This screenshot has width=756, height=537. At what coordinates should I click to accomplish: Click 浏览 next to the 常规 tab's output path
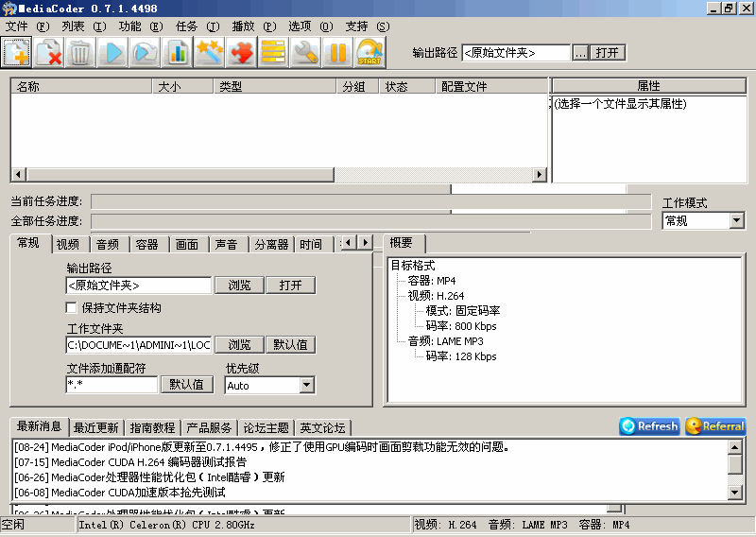[240, 286]
